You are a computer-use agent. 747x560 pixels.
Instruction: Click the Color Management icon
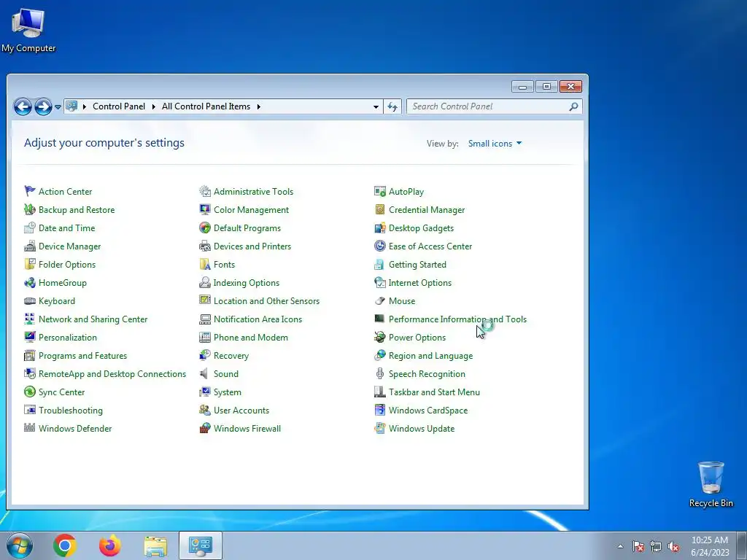pos(205,209)
